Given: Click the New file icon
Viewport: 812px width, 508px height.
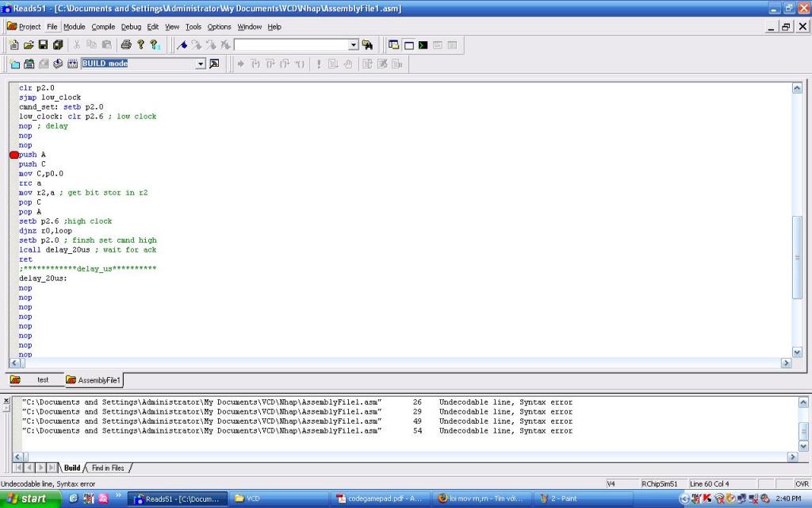Looking at the screenshot, I should coord(14,45).
